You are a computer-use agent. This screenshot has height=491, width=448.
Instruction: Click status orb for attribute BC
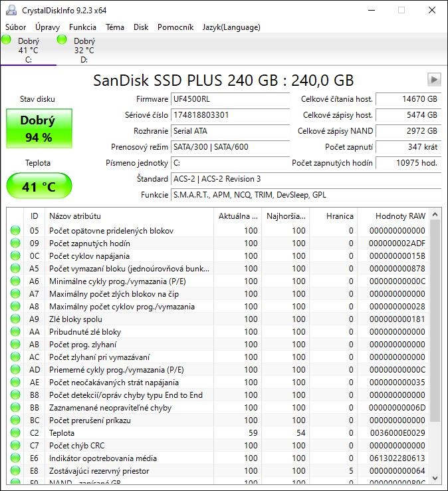point(15,420)
